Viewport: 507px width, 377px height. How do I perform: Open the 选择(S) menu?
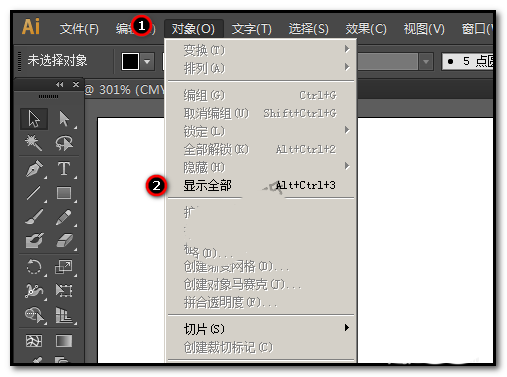click(309, 29)
